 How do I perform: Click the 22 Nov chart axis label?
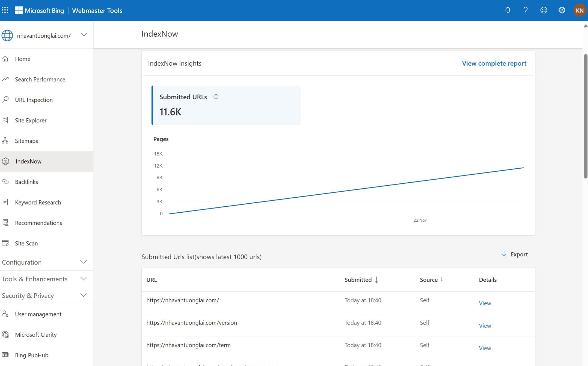point(420,220)
